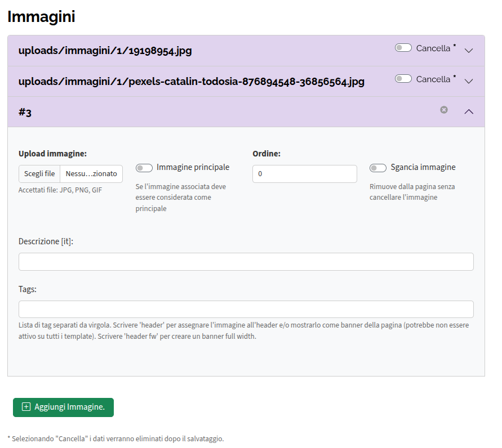The image size is (502, 448).
Task: Click the Ordine: label
Action: 266,154
